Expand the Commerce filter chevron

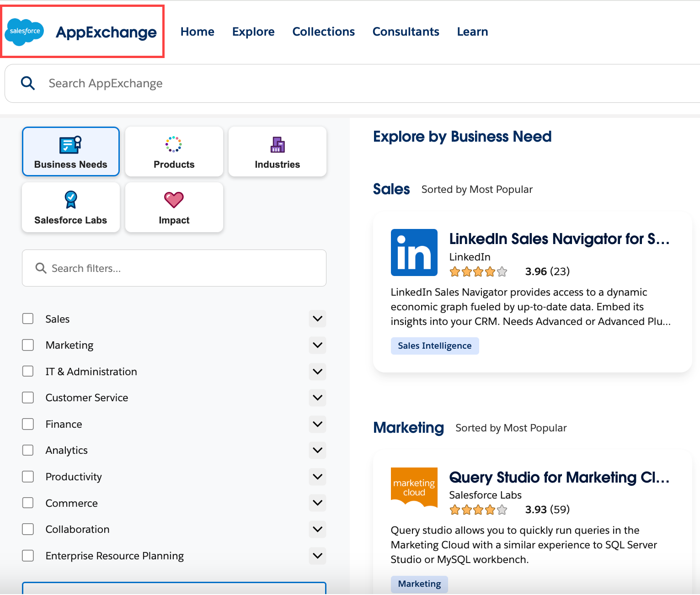point(317,503)
